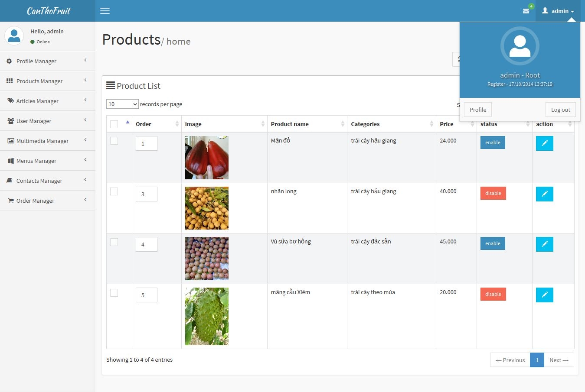
Task: Open the mail envelope notifications icon
Action: (526, 11)
